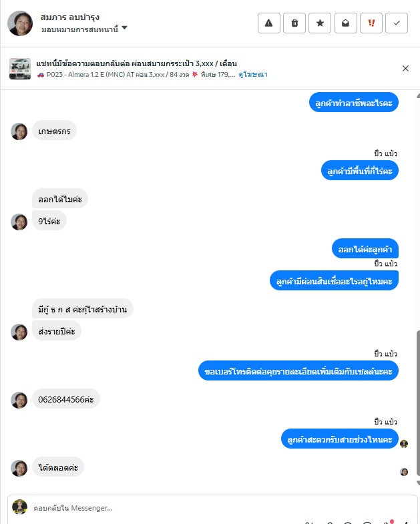Click page avatar beside the reply box
420x524 pixels.
[20, 507]
